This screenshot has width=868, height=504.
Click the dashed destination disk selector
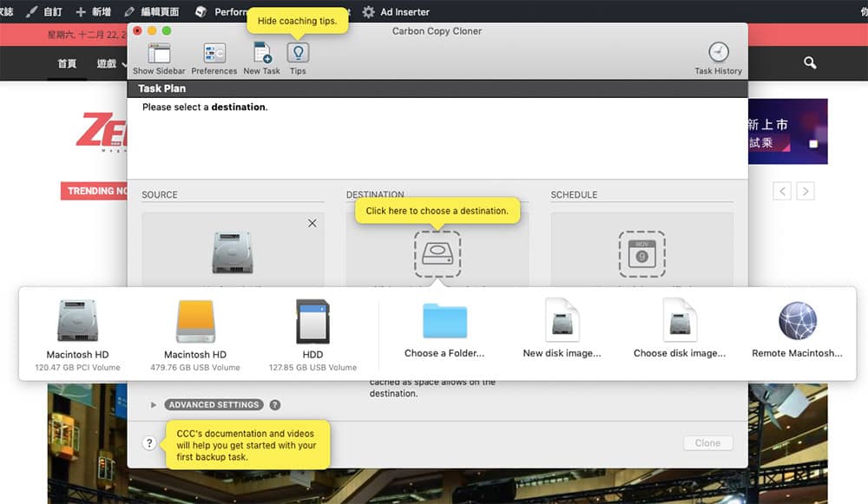pyautogui.click(x=437, y=254)
